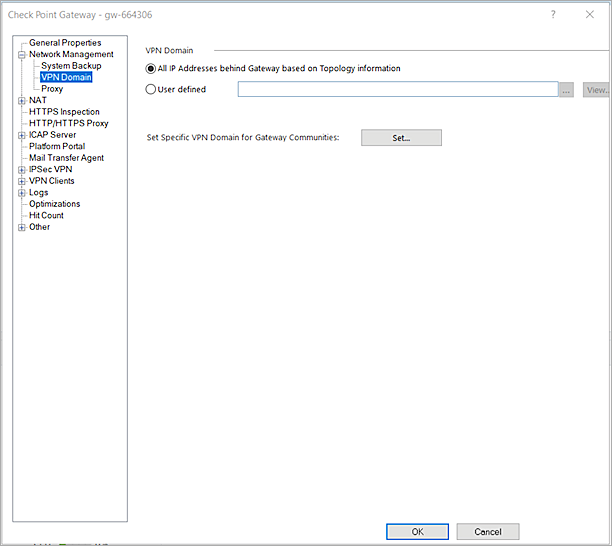Select VPN Clients in the tree
The height and width of the screenshot is (546, 612).
(x=52, y=181)
